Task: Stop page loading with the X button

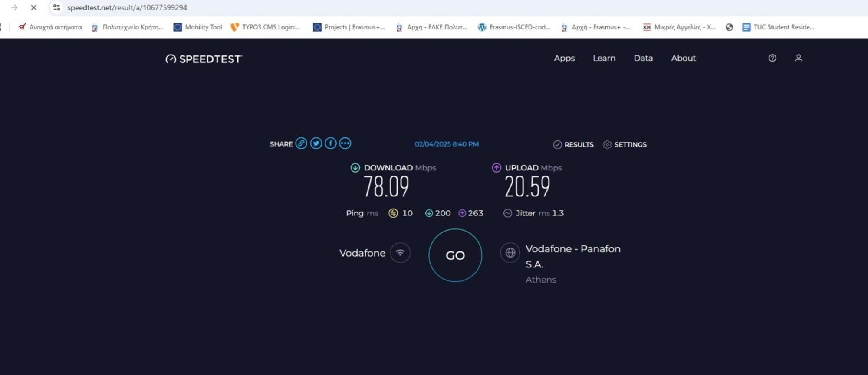Action: coord(33,7)
